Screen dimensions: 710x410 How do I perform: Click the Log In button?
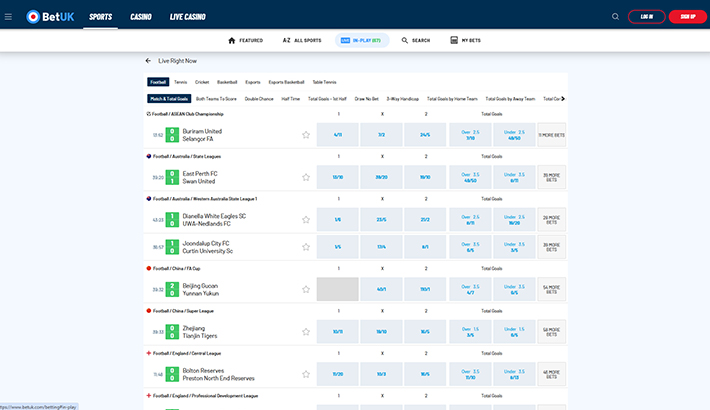pyautogui.click(x=646, y=17)
